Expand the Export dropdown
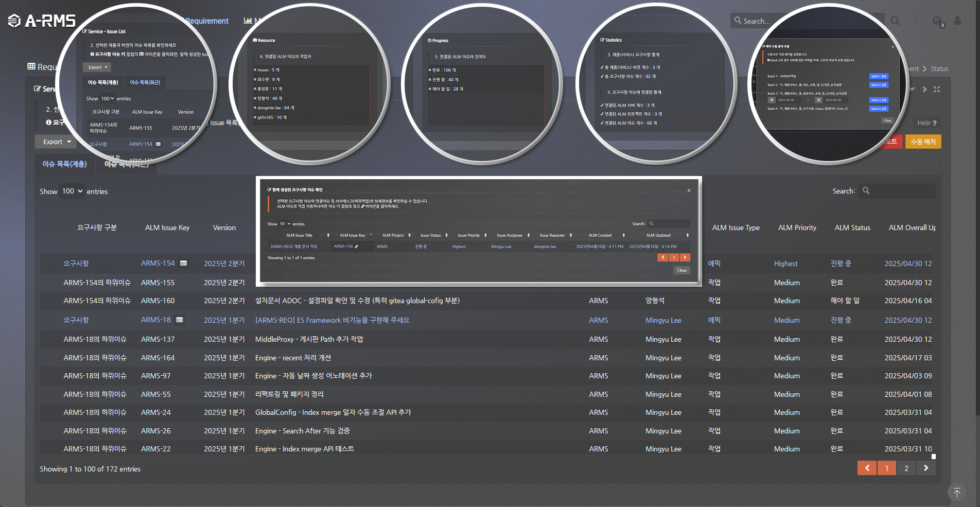 click(56, 142)
